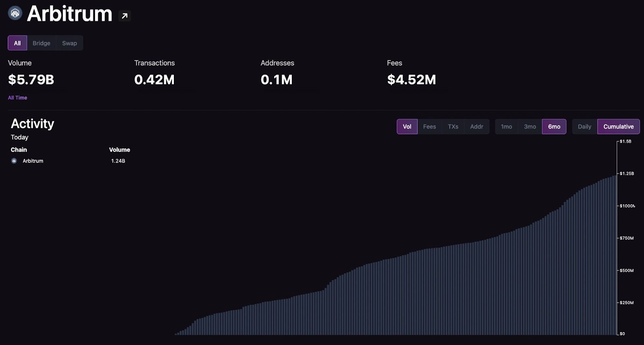The image size is (644, 345).
Task: Click the Today label under Activity
Action: [20, 137]
